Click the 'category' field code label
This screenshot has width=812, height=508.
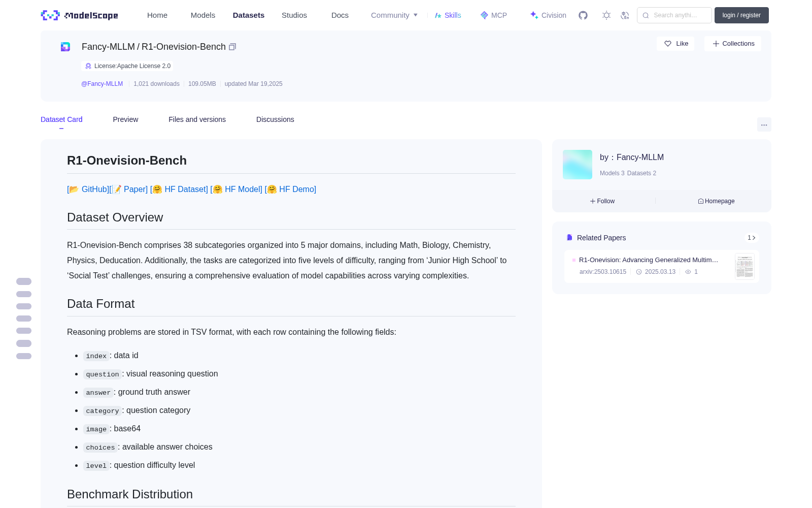pos(103,411)
